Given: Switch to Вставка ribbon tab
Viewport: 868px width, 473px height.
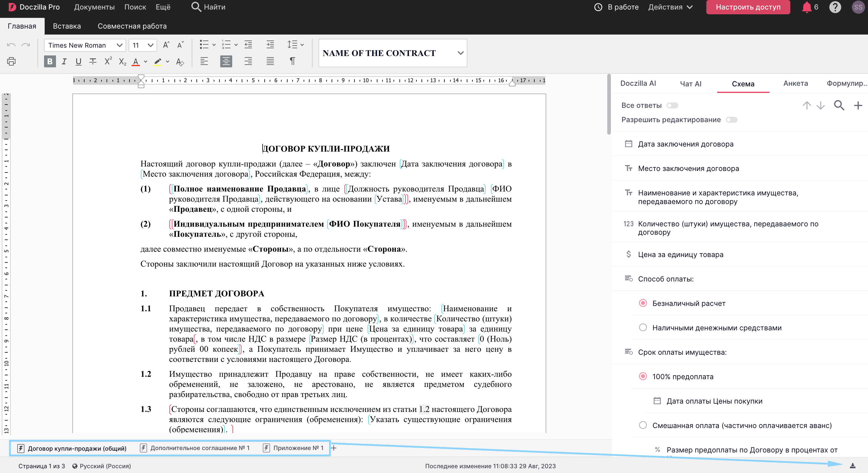Looking at the screenshot, I should 67,26.
